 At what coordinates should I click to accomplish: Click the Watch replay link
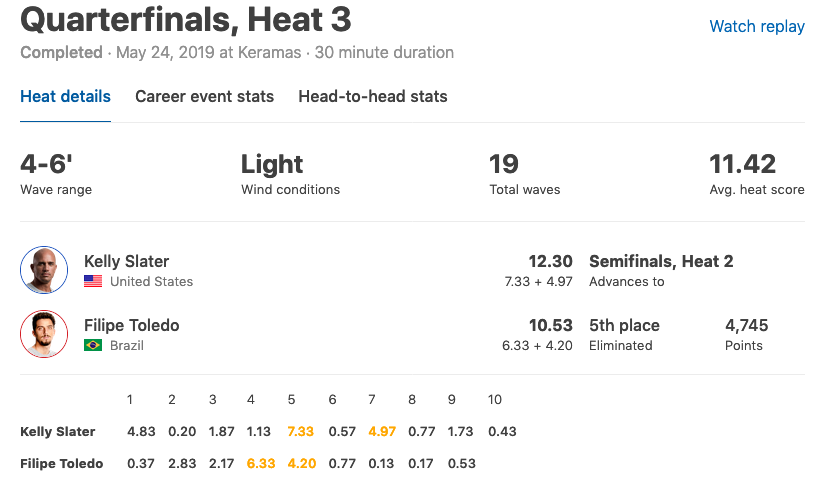click(757, 27)
